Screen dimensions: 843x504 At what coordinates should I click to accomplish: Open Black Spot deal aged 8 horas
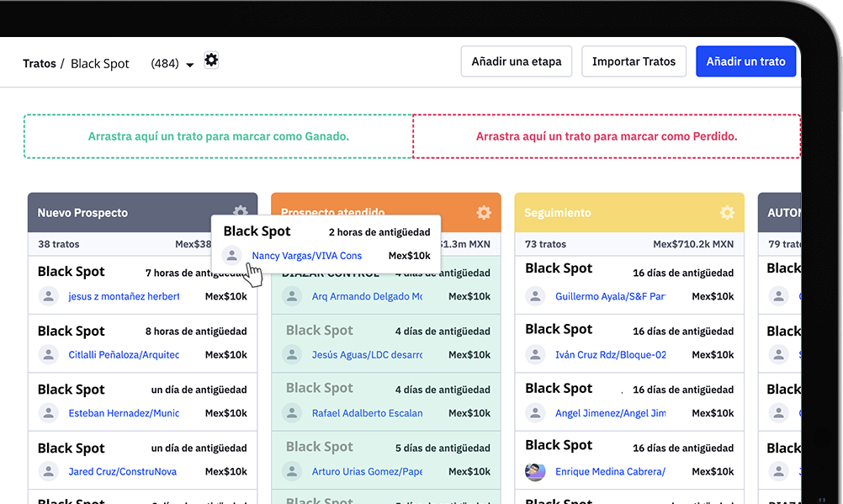click(71, 331)
